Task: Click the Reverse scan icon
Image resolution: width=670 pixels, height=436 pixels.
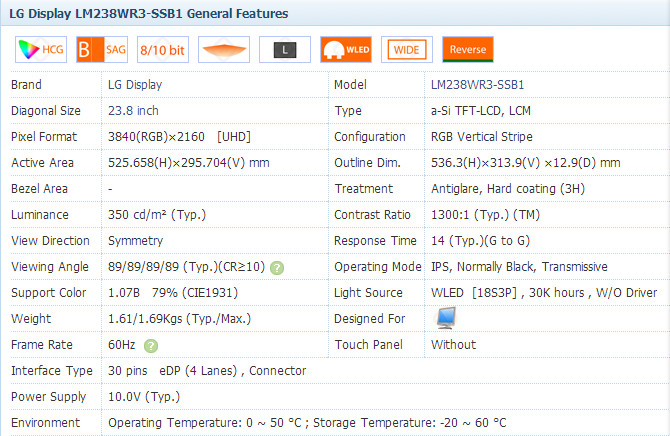Action: click(x=468, y=50)
